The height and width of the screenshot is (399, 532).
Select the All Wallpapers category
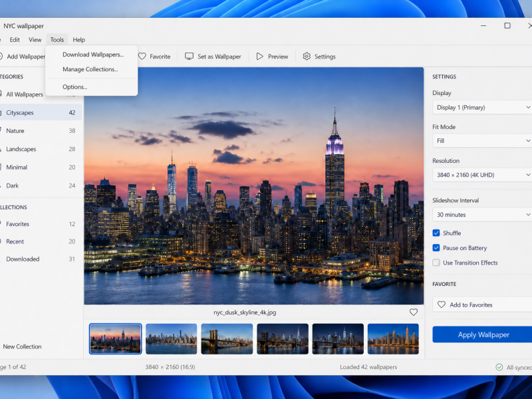point(25,94)
